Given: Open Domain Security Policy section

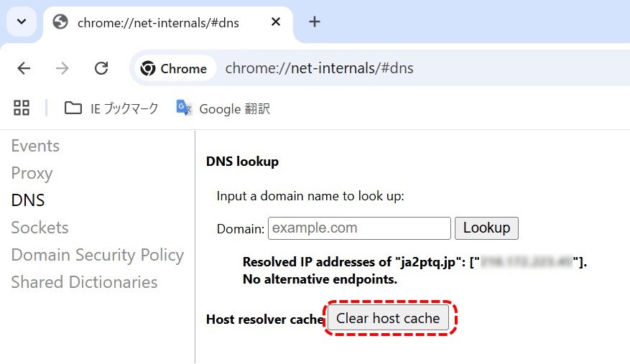Looking at the screenshot, I should 98,255.
